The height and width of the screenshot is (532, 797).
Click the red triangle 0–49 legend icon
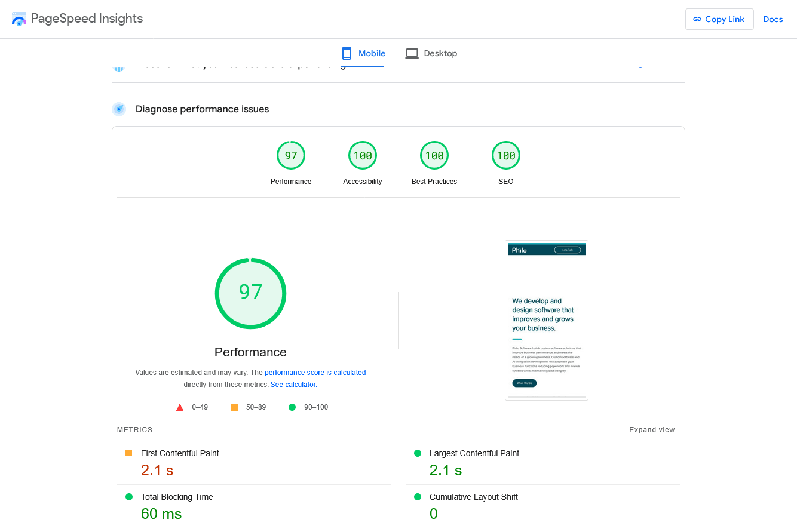click(180, 407)
